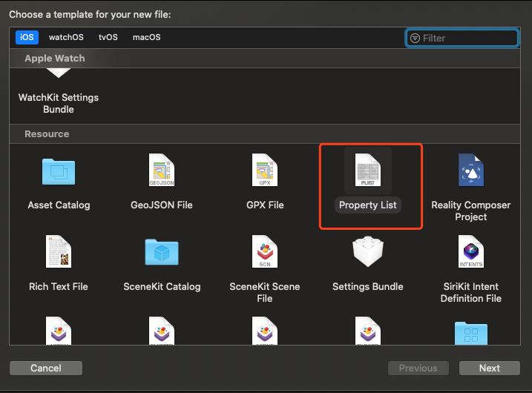
Task: Pick the SceneKit Scene File template
Action: click(265, 268)
